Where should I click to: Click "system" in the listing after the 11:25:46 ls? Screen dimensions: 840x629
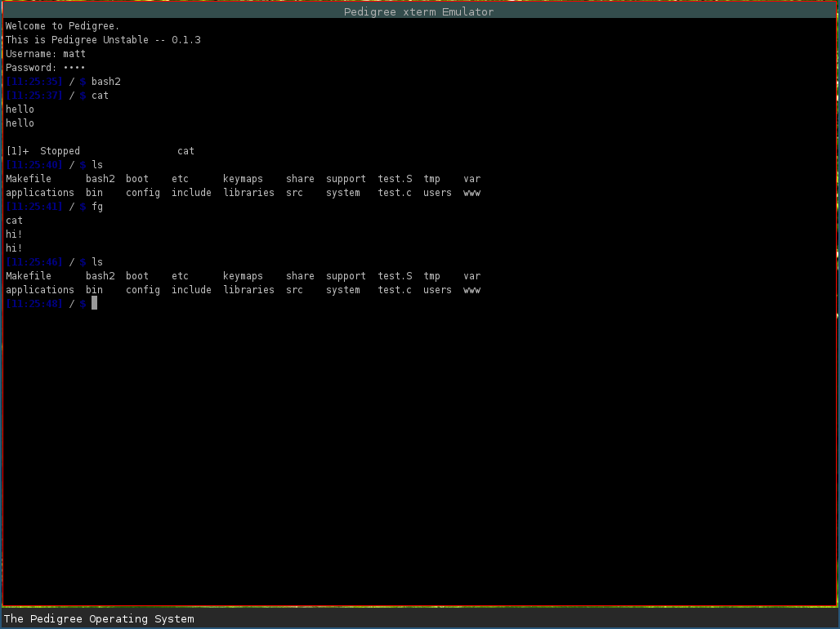pos(343,290)
